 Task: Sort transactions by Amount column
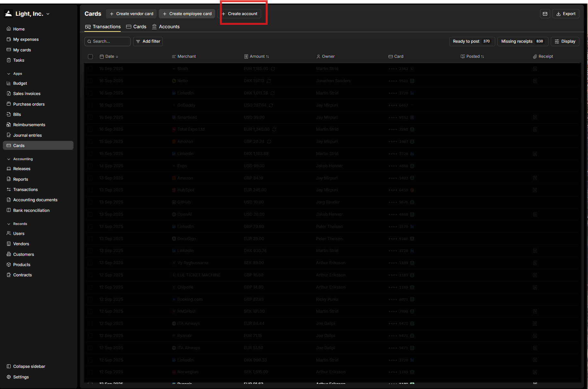257,56
